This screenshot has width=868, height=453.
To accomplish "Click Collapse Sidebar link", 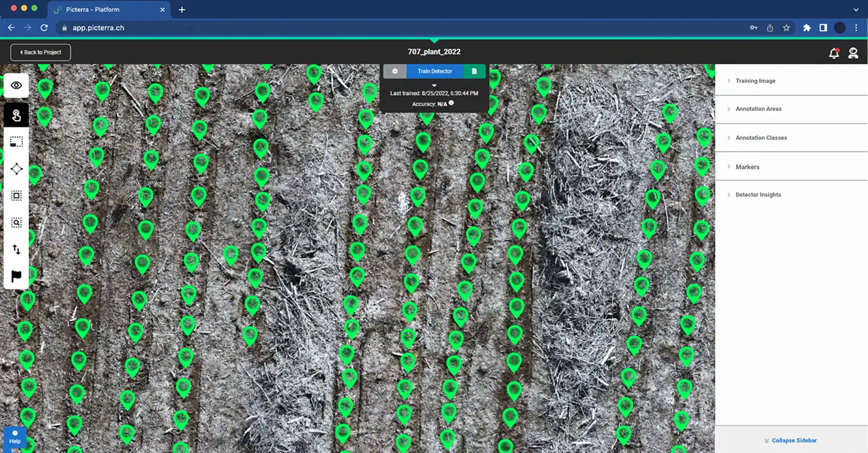I will click(791, 441).
